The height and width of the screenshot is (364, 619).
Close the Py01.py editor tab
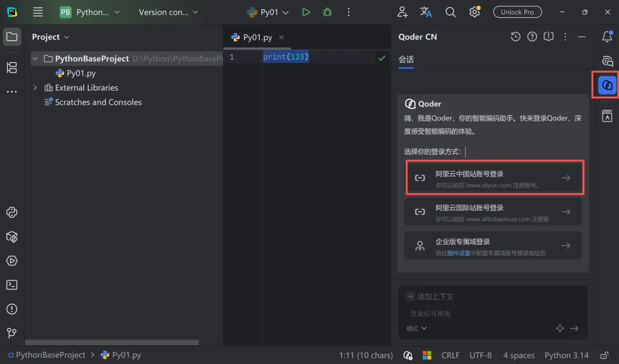pos(281,37)
